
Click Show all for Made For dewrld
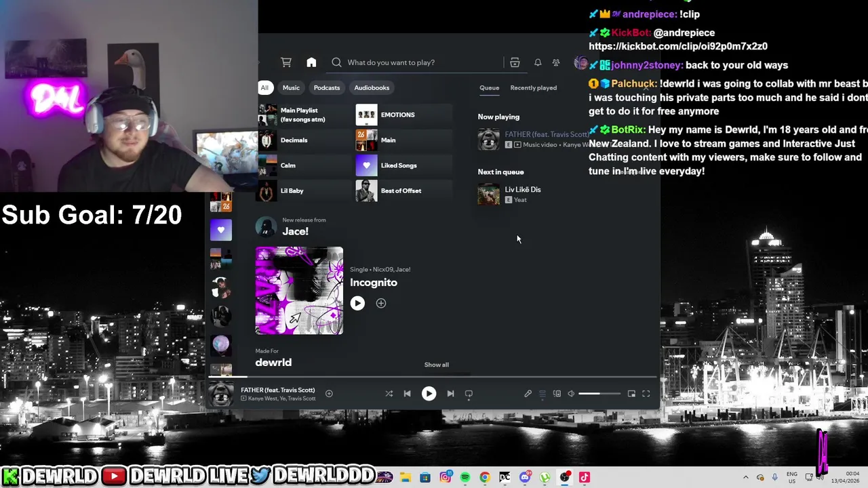coord(437,365)
